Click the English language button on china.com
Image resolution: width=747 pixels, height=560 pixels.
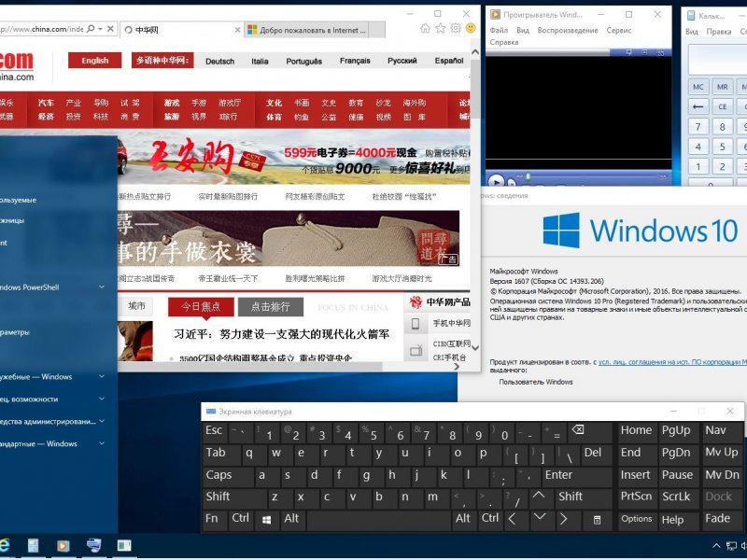coord(95,61)
